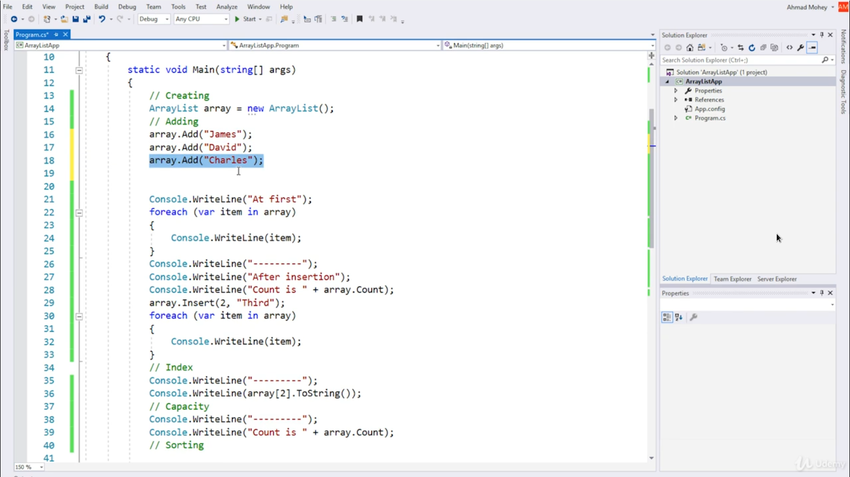
Task: Click the Redo arrow icon
Action: [x=120, y=19]
